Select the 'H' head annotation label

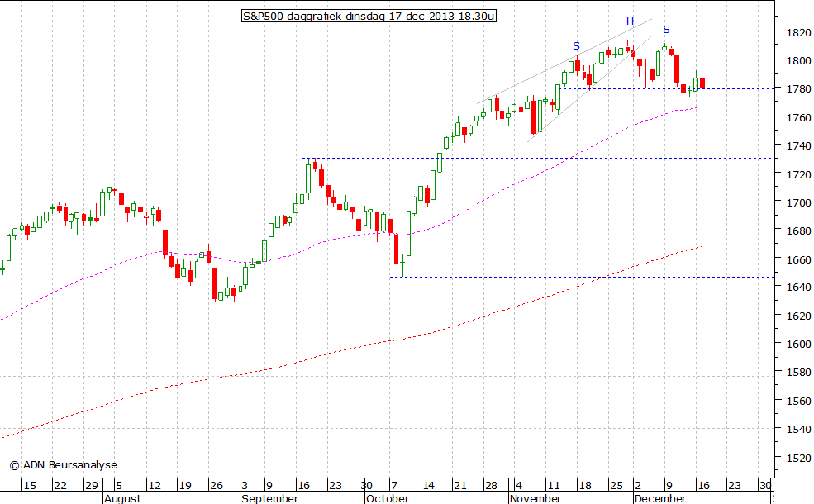(630, 21)
